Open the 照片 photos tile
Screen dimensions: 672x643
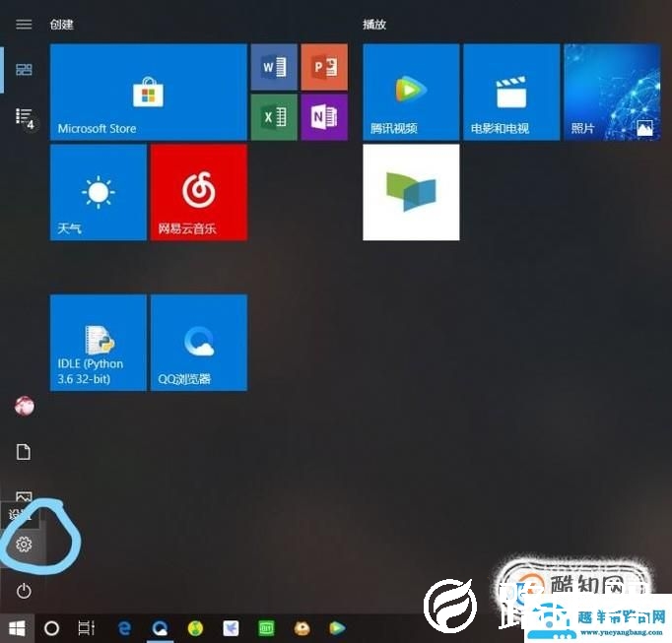pos(612,92)
